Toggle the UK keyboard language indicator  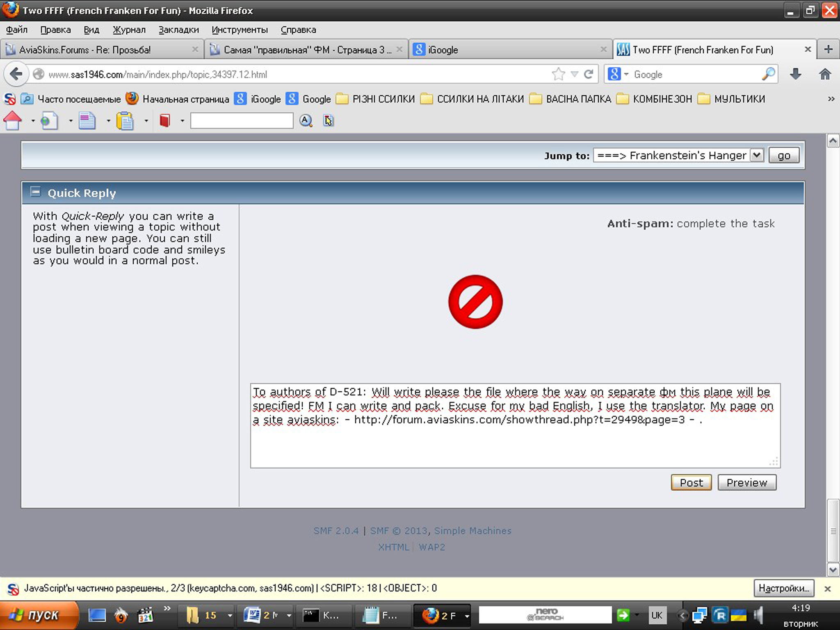click(x=656, y=615)
